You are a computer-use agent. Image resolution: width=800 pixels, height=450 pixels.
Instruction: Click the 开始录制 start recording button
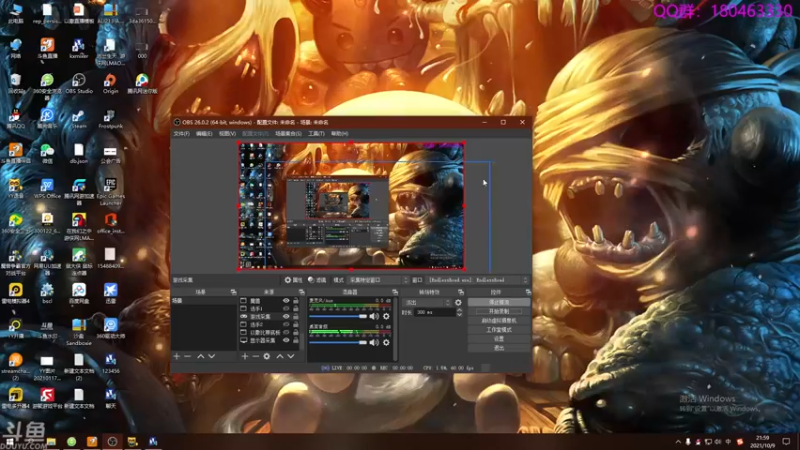(499, 311)
